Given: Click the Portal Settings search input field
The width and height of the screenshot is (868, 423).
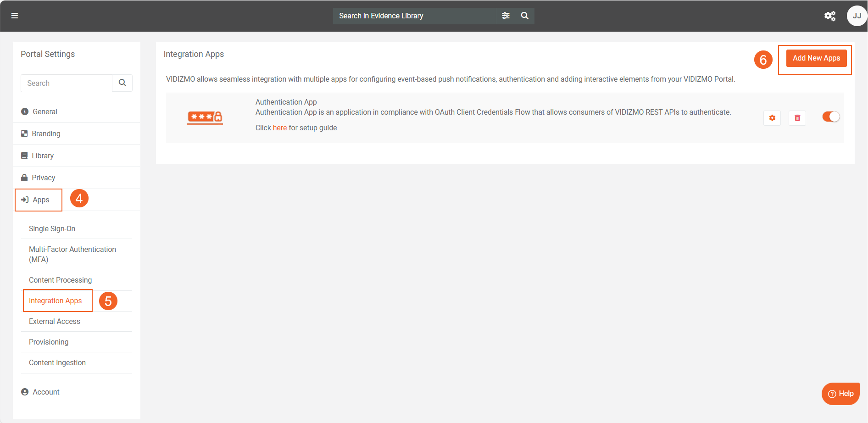Looking at the screenshot, I should pos(67,83).
